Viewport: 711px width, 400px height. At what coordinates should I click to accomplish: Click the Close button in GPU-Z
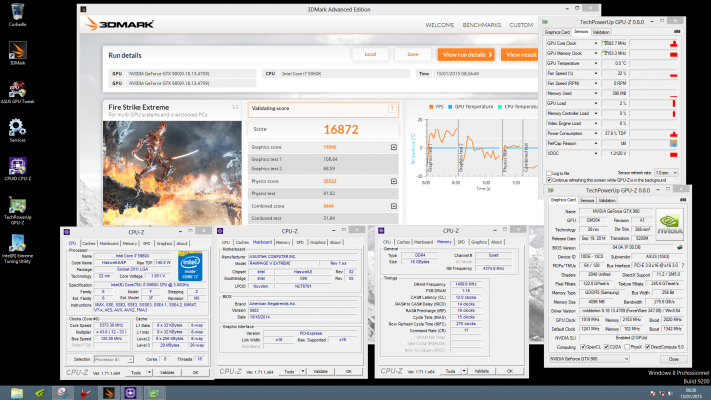tap(673, 359)
